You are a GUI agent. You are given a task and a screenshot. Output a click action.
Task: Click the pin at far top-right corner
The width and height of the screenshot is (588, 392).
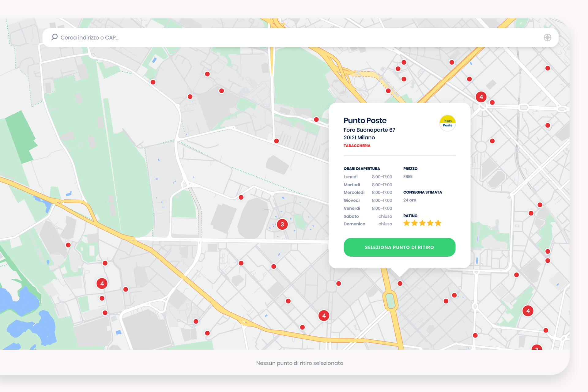(x=548, y=68)
